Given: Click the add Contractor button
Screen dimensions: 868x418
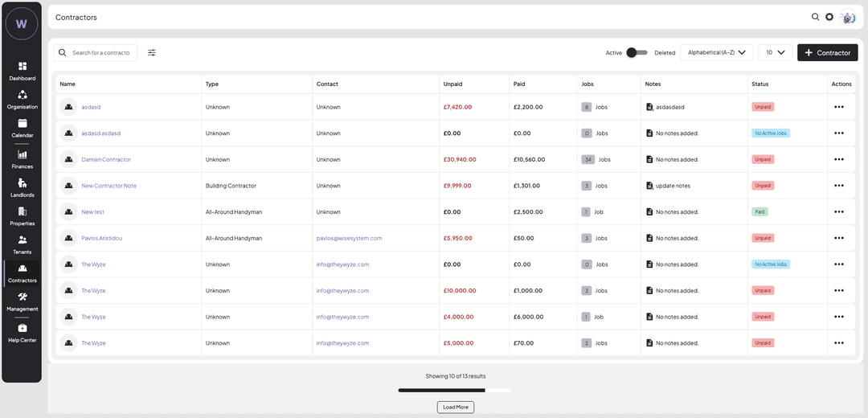Looking at the screenshot, I should [827, 53].
